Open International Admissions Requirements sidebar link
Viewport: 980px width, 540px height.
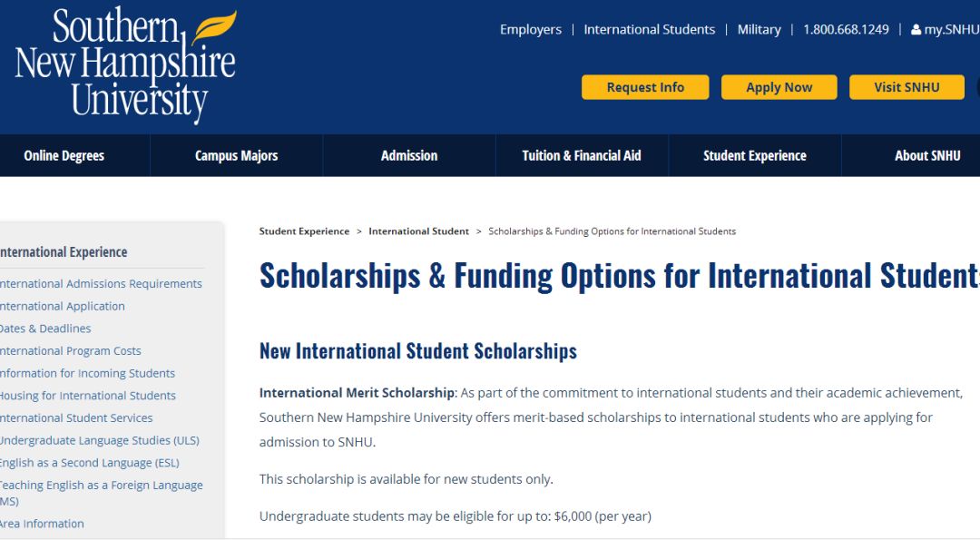click(100, 284)
